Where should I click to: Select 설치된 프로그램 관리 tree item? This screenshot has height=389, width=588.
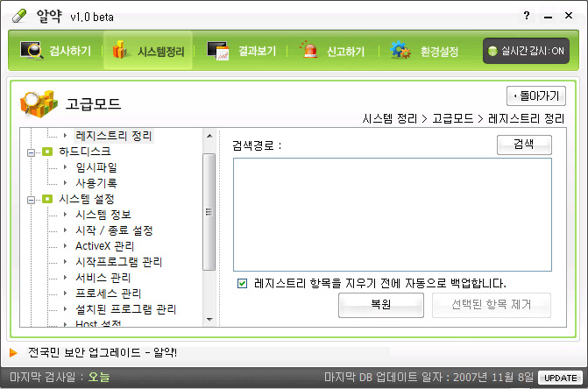pos(125,308)
